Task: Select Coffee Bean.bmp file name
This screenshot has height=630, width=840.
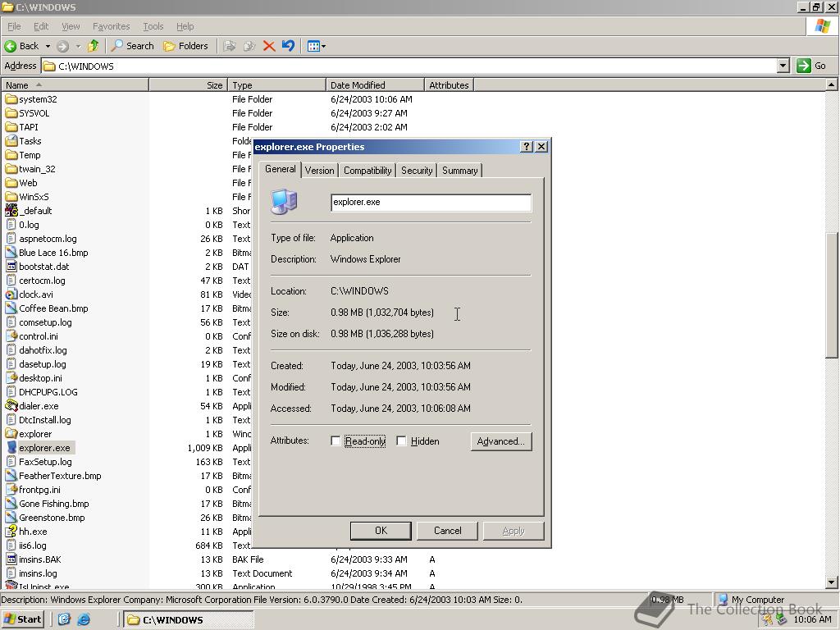Action: (x=53, y=308)
